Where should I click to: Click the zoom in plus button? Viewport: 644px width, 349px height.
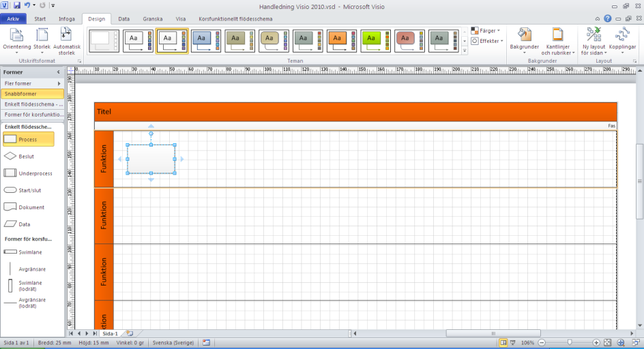(x=596, y=342)
